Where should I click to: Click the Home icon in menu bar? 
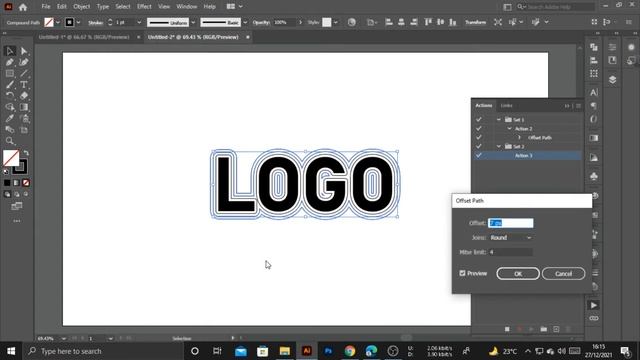pyautogui.click(x=23, y=7)
